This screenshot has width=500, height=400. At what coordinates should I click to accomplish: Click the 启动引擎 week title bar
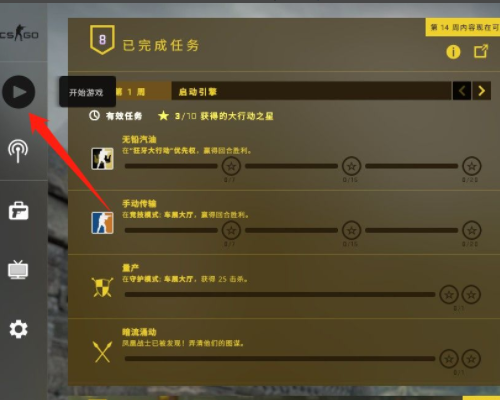(x=312, y=91)
